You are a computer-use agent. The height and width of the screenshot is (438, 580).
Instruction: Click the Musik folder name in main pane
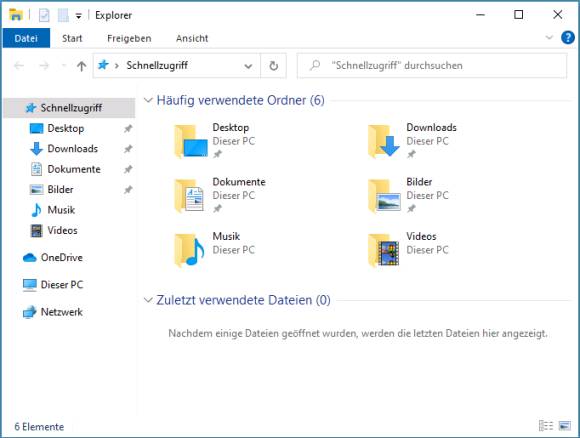click(226, 236)
